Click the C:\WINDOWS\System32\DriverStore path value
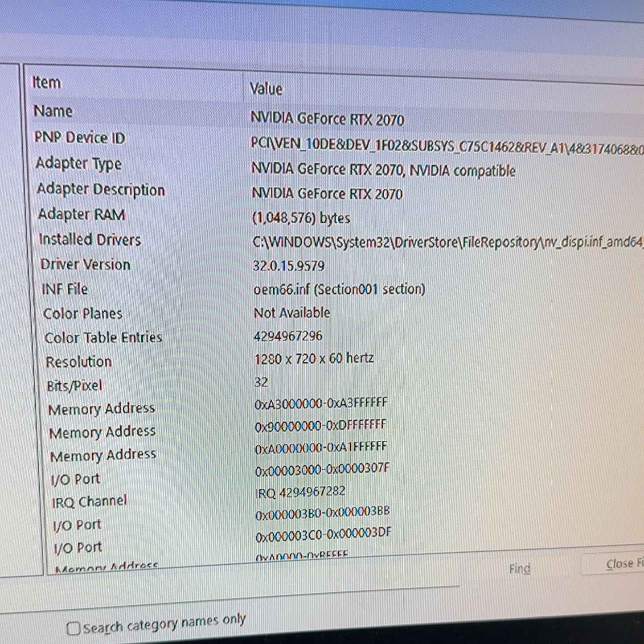 (x=448, y=242)
